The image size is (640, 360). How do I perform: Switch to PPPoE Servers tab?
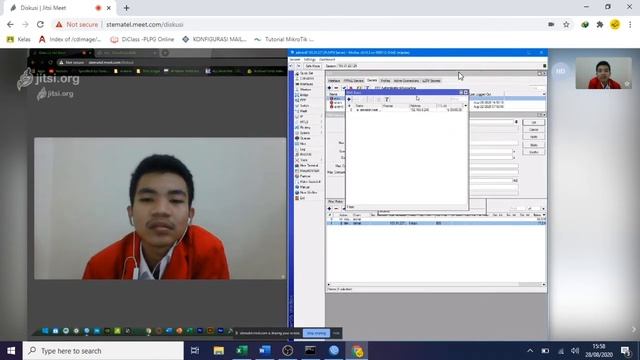(353, 80)
